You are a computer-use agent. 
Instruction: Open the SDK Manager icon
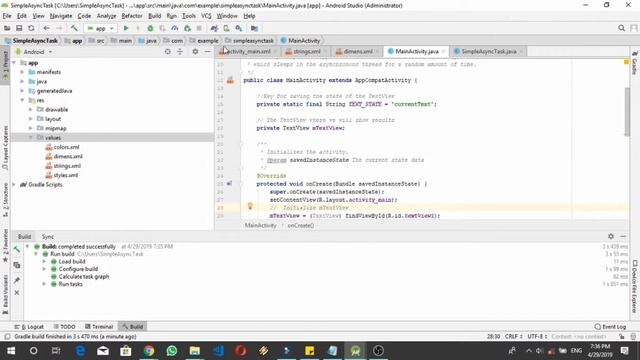(x=239, y=28)
